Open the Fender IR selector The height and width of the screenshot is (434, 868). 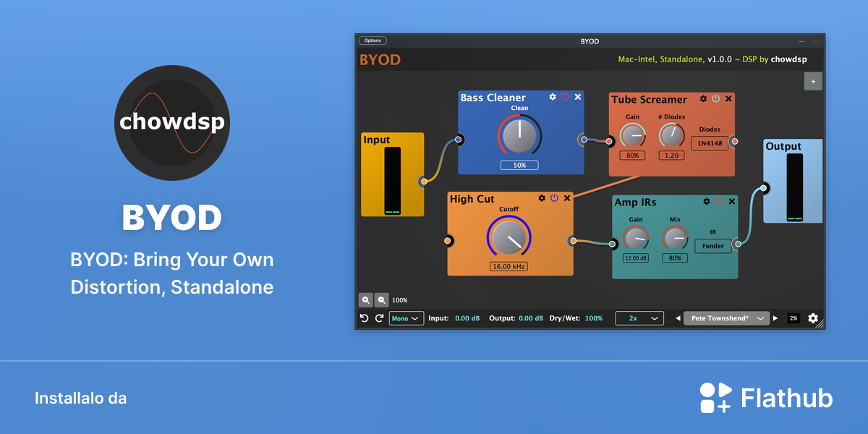[x=713, y=246]
